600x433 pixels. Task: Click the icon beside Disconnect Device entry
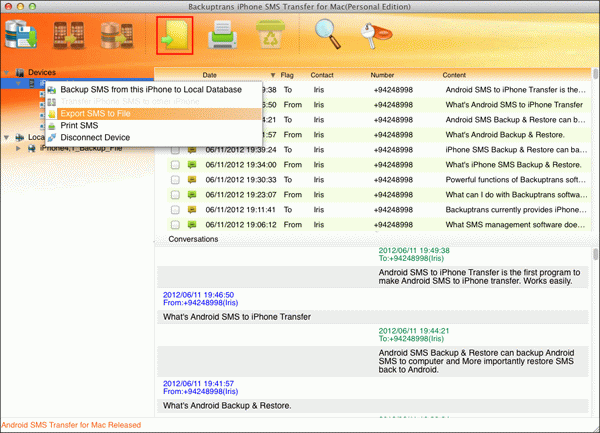(52, 137)
